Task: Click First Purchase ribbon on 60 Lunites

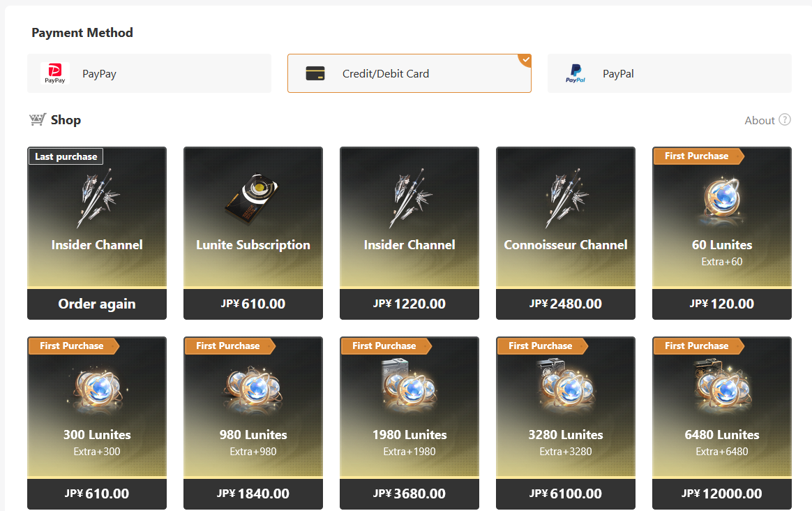Action: pyautogui.click(x=698, y=156)
